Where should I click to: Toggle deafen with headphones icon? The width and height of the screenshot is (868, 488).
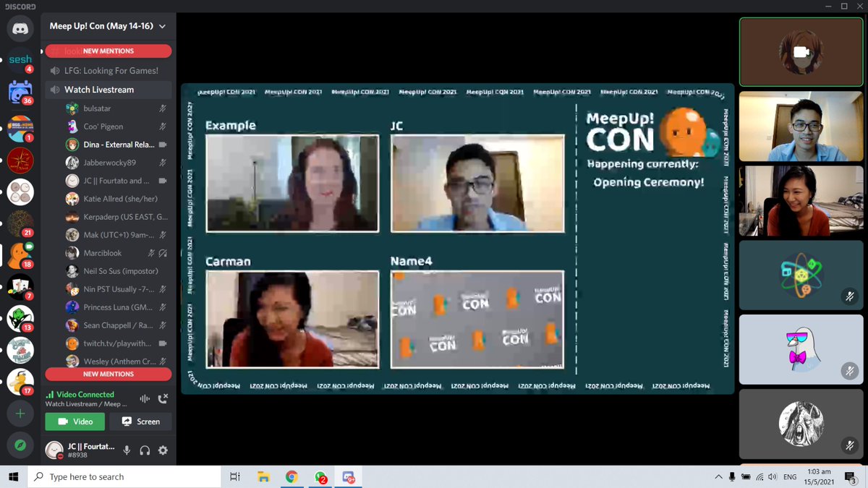tap(145, 450)
